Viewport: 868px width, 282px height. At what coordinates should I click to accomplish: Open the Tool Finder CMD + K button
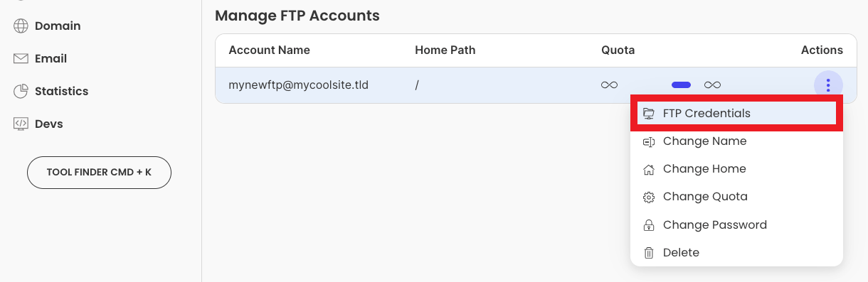click(x=99, y=173)
